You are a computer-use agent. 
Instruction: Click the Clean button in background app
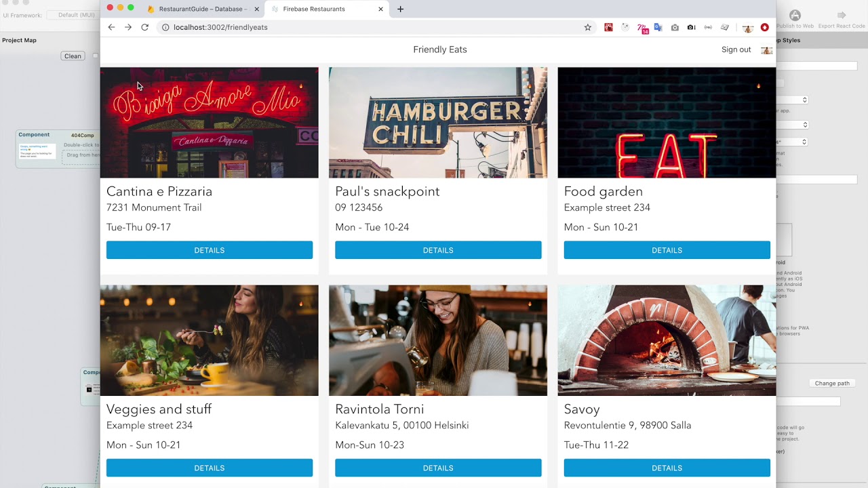point(73,56)
